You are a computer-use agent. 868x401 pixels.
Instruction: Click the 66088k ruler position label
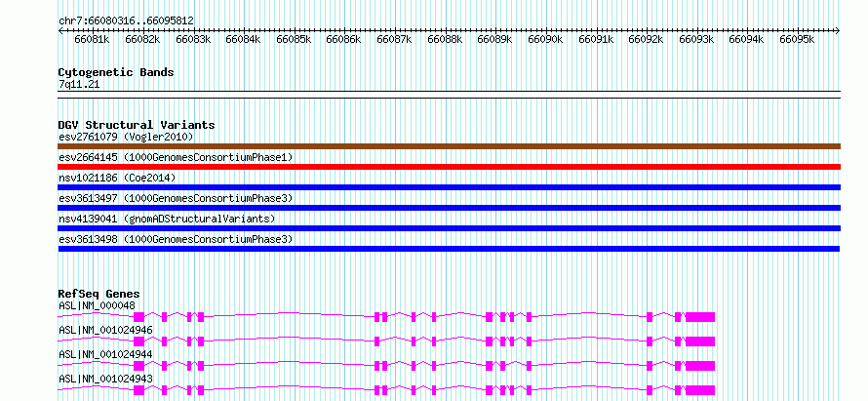(x=445, y=39)
